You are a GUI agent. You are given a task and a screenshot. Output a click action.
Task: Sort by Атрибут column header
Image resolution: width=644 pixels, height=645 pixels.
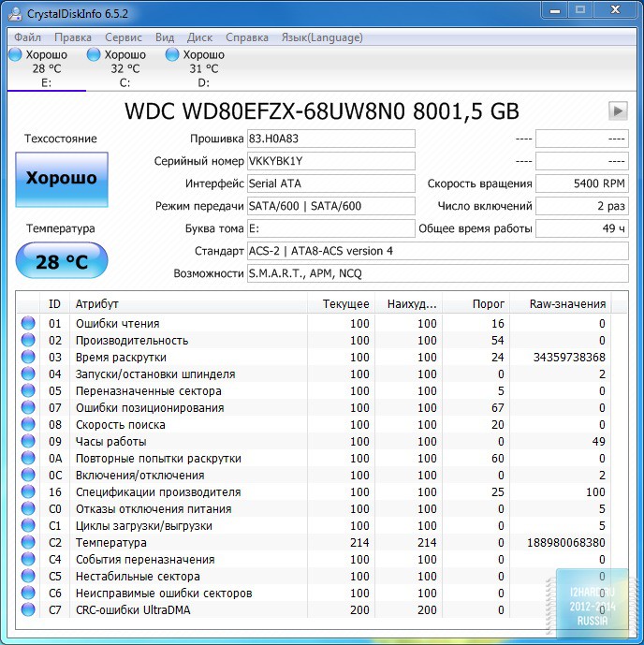click(x=188, y=304)
